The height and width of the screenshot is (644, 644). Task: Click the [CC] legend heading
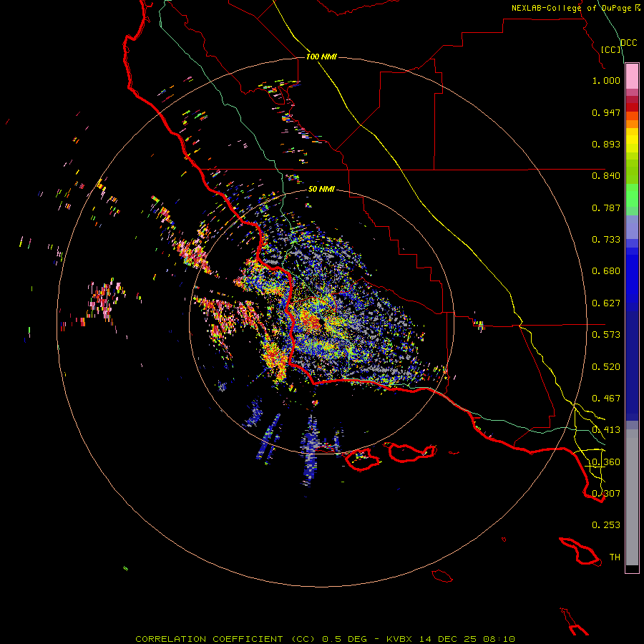(611, 49)
